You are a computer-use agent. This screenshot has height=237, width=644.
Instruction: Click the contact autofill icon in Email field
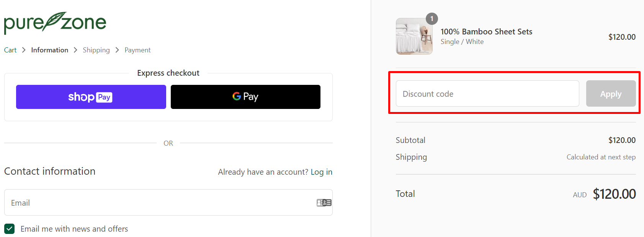pyautogui.click(x=324, y=203)
